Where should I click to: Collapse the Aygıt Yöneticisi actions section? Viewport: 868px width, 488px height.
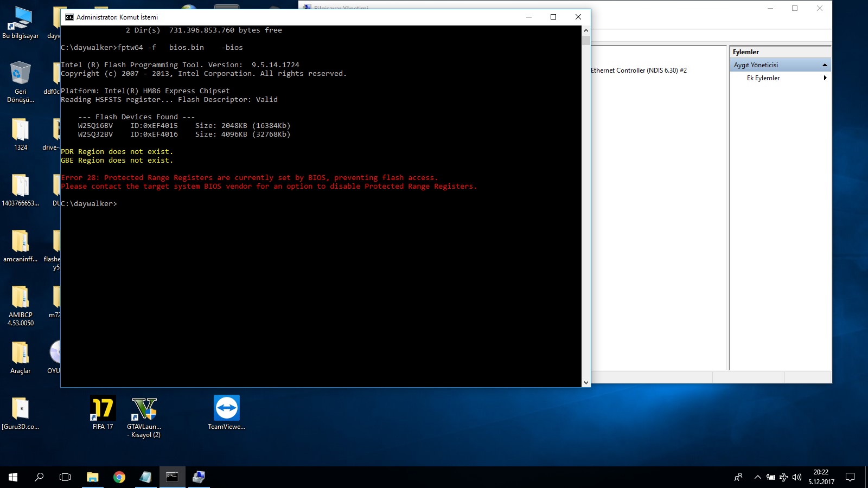coord(825,65)
